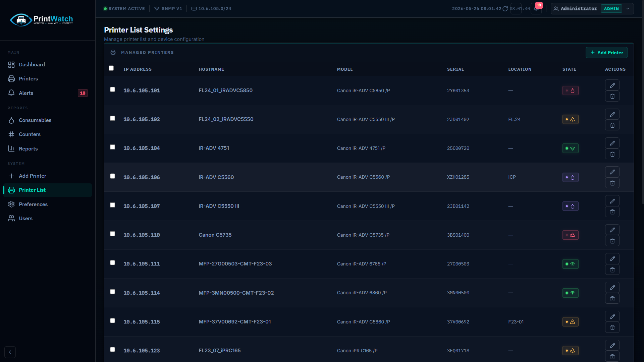Check the box for 10.6.105.107
The image size is (644, 362).
[113, 205]
